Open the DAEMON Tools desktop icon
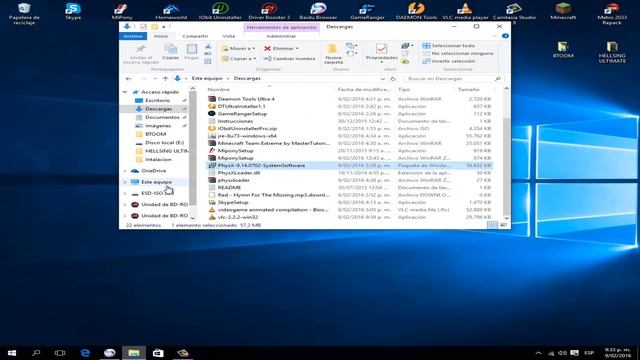Image resolution: width=640 pixels, height=360 pixels. coord(416,11)
